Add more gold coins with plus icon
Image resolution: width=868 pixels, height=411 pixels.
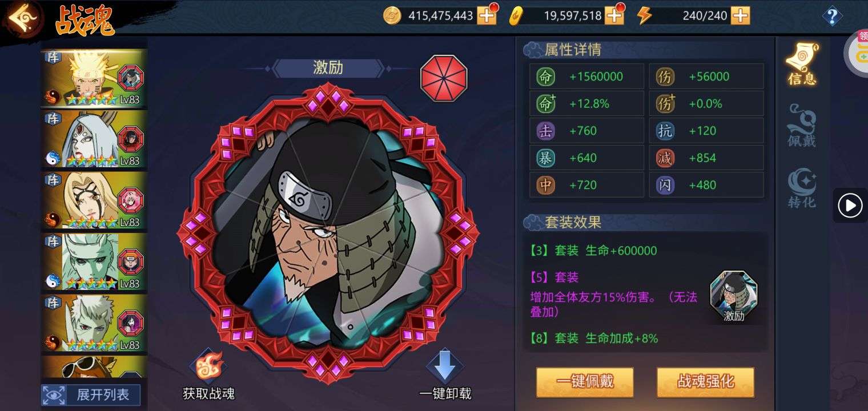(x=487, y=15)
